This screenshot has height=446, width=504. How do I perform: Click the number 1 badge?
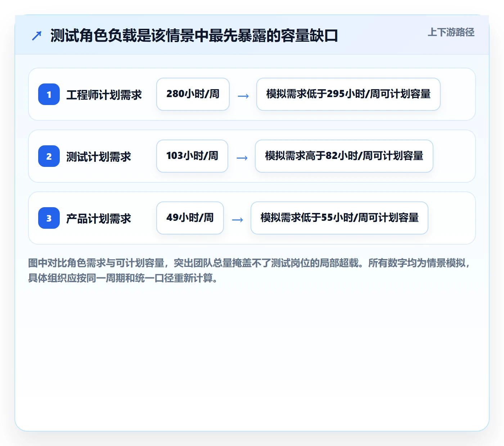click(49, 94)
